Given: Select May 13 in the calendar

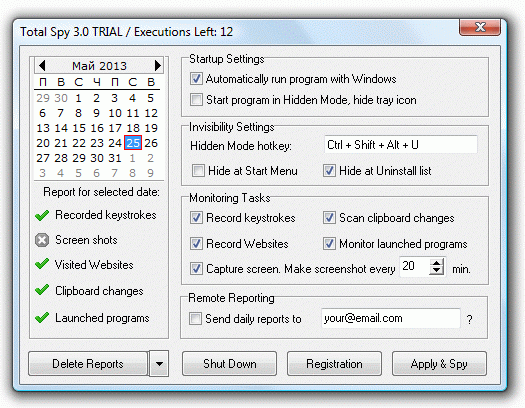Looking at the screenshot, I should point(43,128).
